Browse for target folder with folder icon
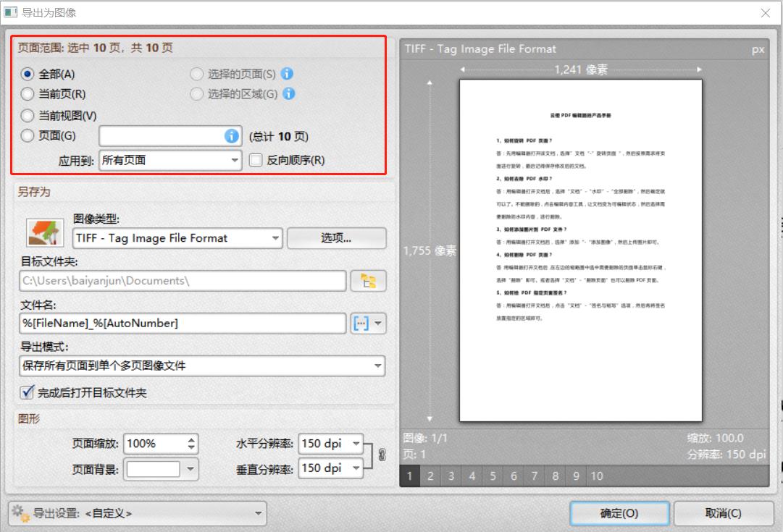 [x=369, y=281]
